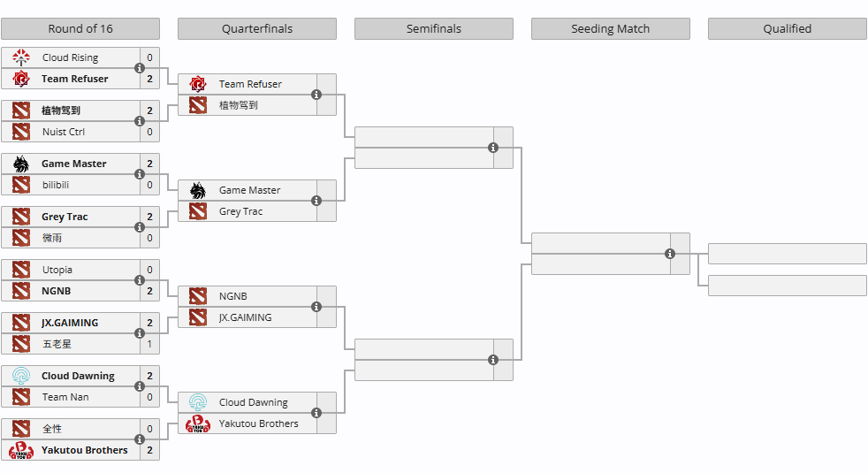Select the Qualified column header
Image resolution: width=868 pixels, height=473 pixels.
pos(788,29)
